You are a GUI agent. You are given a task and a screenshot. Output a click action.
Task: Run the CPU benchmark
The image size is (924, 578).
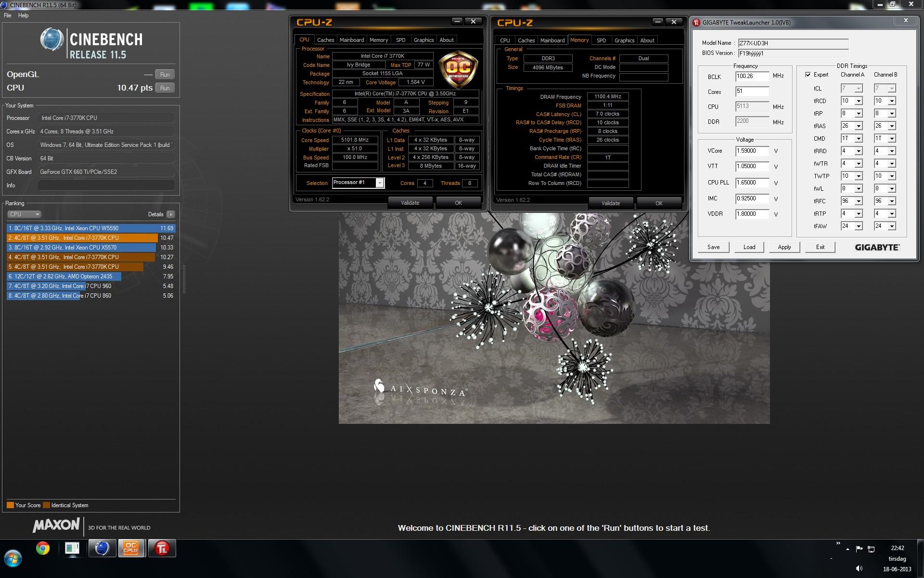165,88
